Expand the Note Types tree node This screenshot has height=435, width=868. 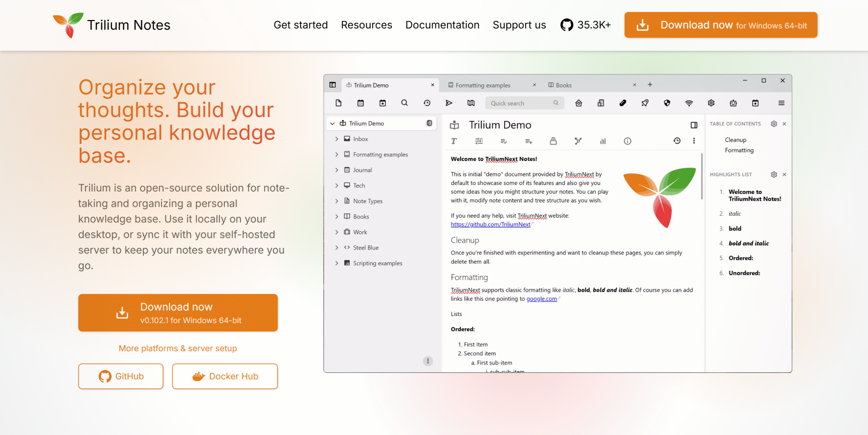337,201
